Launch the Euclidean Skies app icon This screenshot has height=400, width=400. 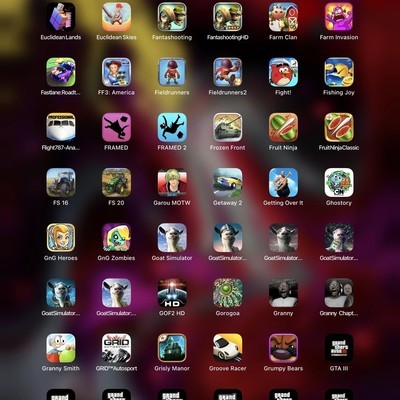click(116, 17)
